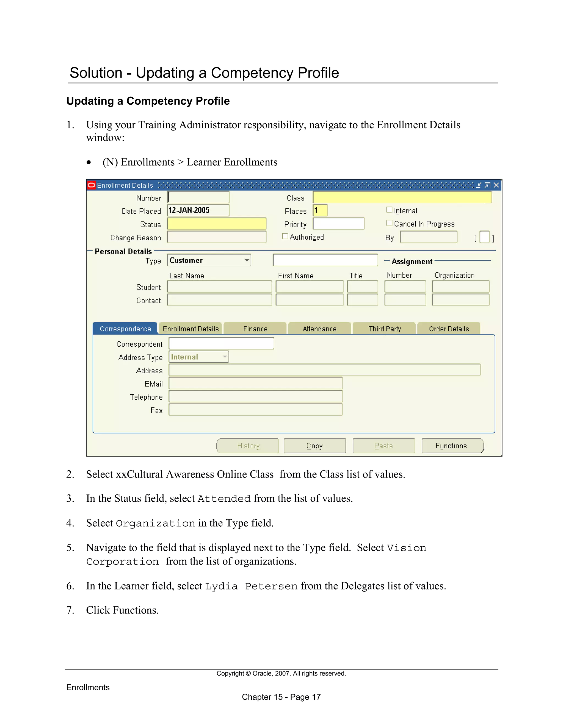Click the Functions button
This screenshot has height=728, width=563.
pos(452,446)
